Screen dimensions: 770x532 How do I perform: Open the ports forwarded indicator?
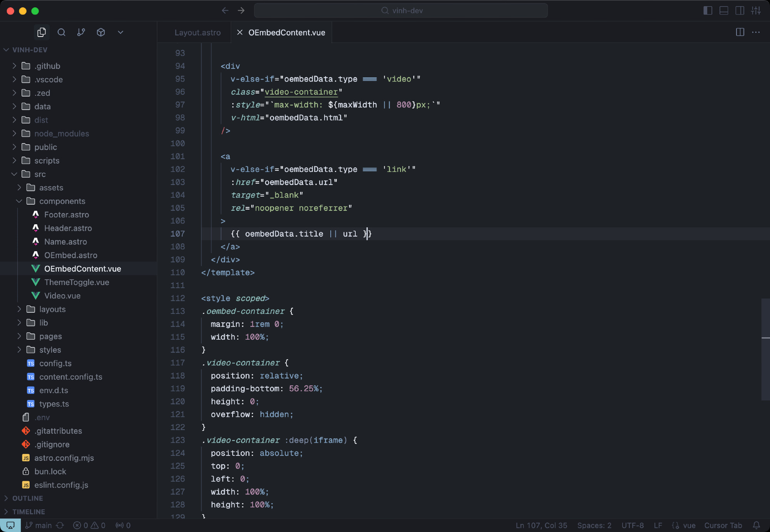[x=123, y=525]
